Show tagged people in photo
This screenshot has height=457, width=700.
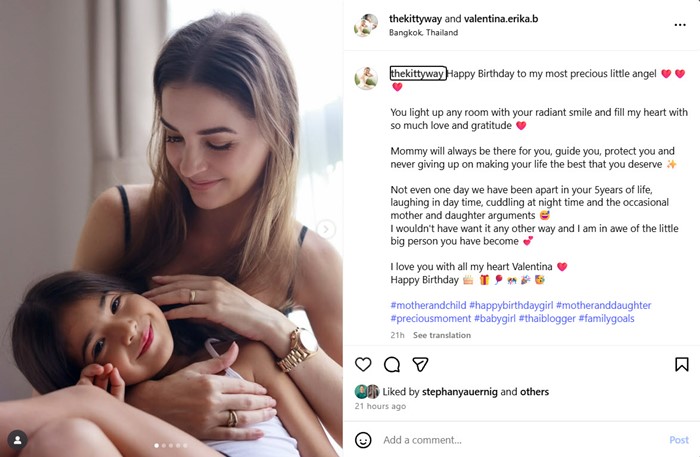[x=17, y=439]
